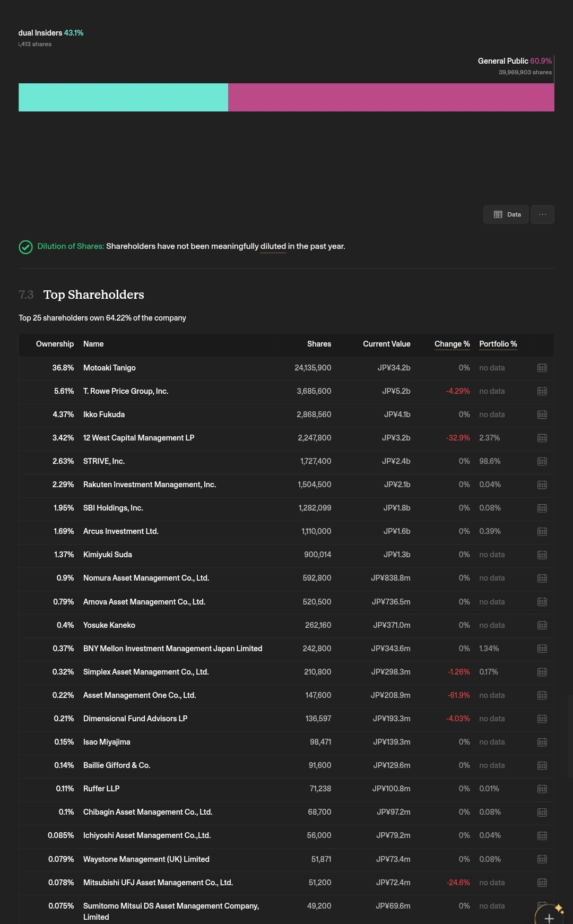The height and width of the screenshot is (924, 573).
Task: Click table icon for Ruffer LLP row
Action: [x=542, y=789]
